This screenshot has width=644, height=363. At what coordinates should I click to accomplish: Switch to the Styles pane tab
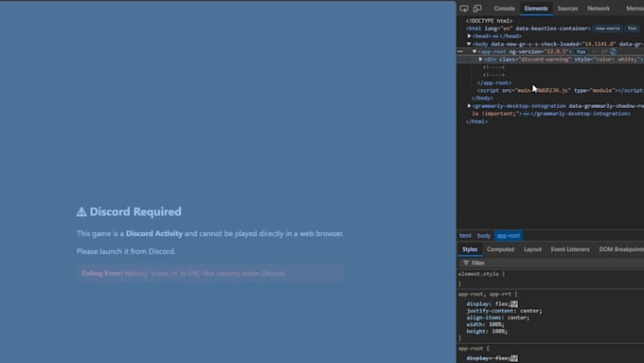(x=470, y=249)
